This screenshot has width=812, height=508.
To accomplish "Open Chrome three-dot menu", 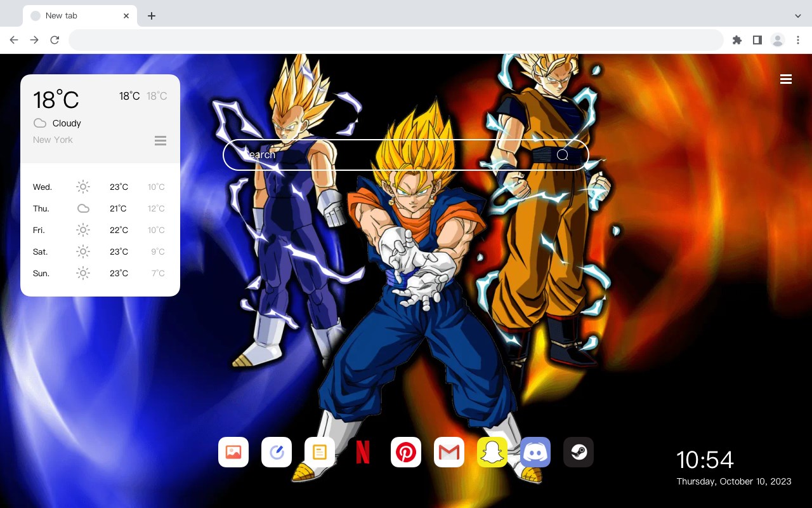I will pyautogui.click(x=798, y=40).
